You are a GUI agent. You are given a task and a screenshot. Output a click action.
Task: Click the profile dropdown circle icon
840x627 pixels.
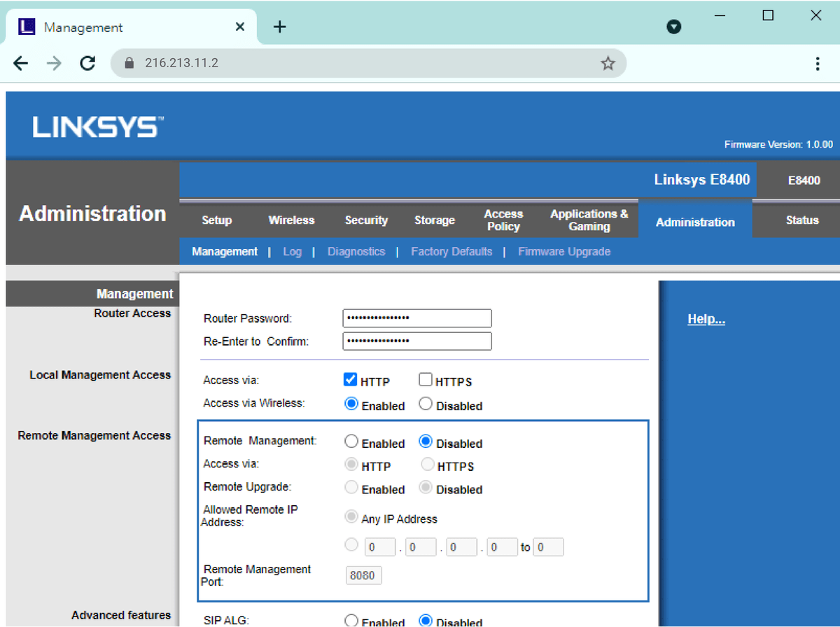coord(674,27)
